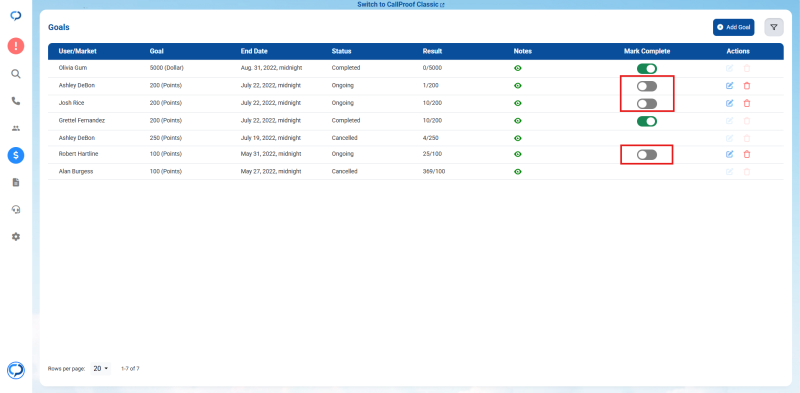
Task: Open the chat bubble icon in the sidebar
Action: pos(16,370)
